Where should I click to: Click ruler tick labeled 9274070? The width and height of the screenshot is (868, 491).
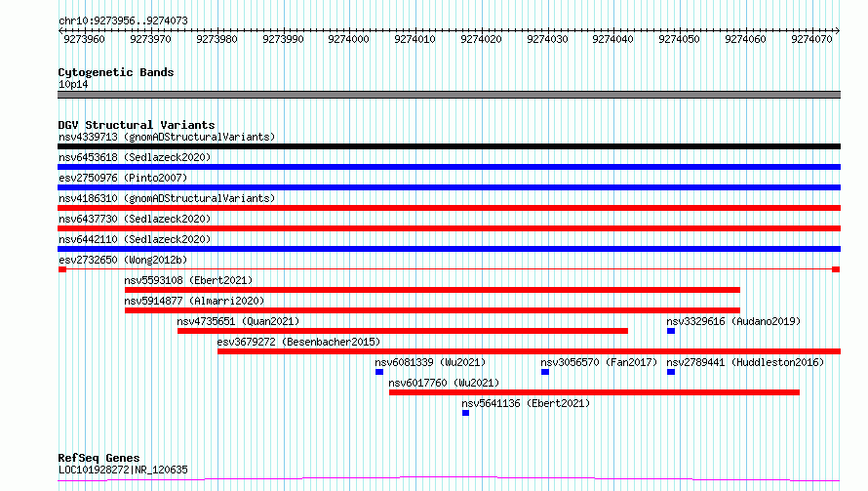812,39
